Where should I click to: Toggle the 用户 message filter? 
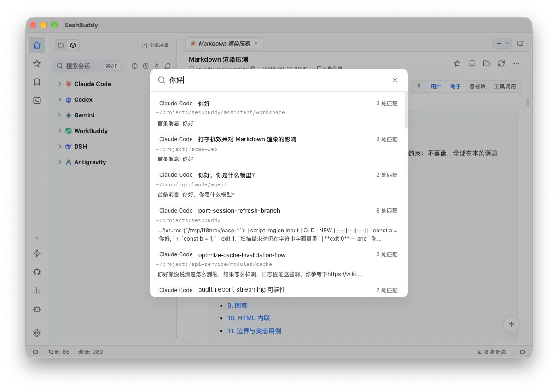pyautogui.click(x=436, y=86)
